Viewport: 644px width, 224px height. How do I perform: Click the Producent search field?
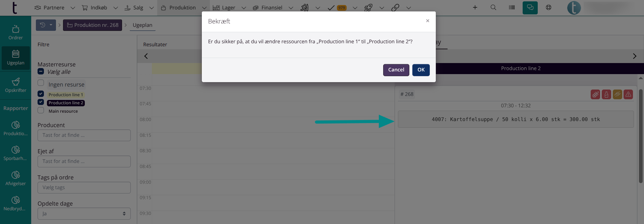click(x=84, y=135)
